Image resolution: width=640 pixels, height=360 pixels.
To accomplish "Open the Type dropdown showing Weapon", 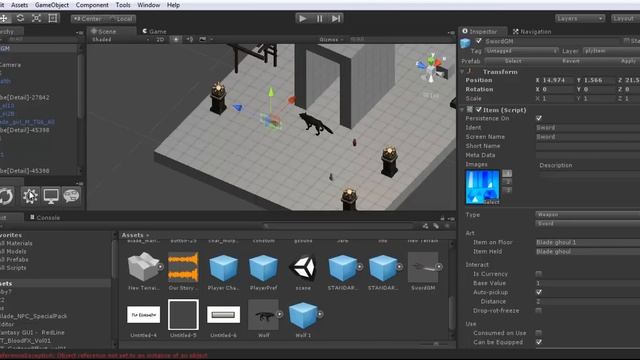I will [588, 214].
